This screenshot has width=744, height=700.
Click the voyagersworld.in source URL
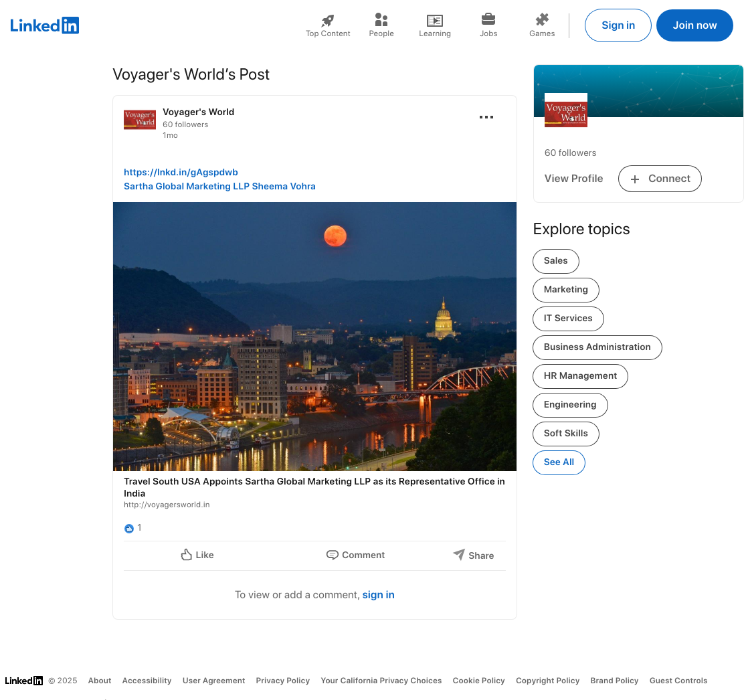(x=167, y=505)
